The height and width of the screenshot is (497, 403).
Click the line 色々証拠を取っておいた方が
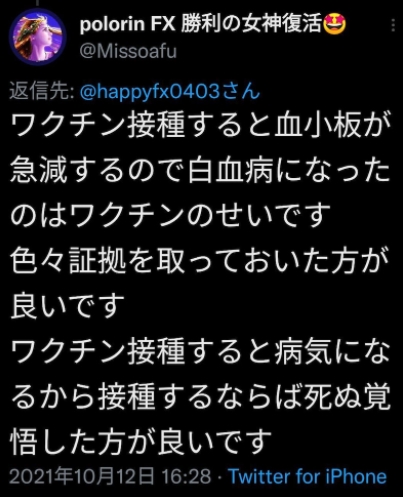click(201, 261)
